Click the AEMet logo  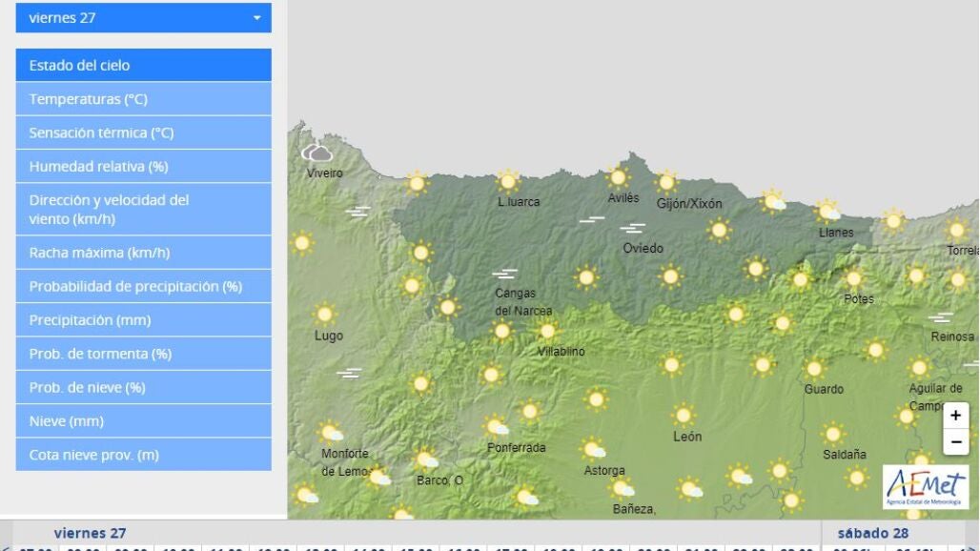[924, 486]
